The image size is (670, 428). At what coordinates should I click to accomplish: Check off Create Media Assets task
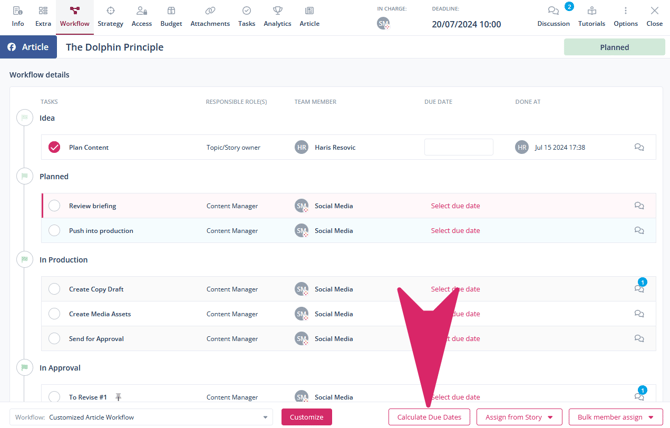pyautogui.click(x=54, y=314)
